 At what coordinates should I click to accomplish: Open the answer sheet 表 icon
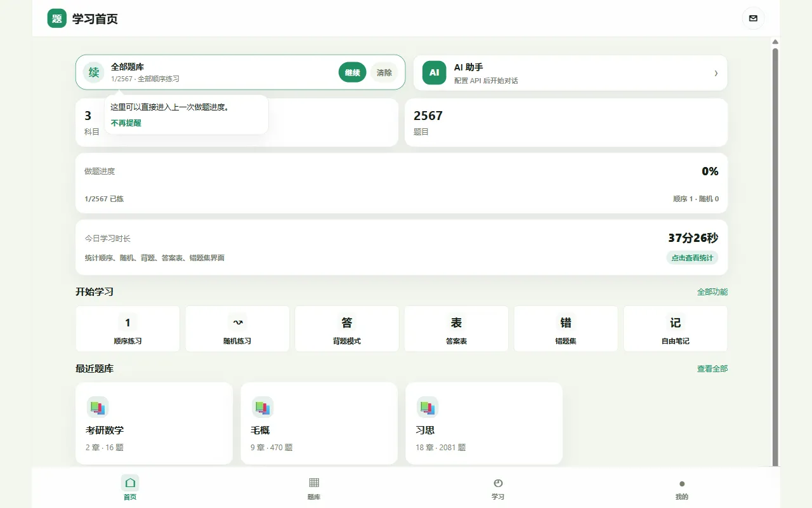click(456, 323)
